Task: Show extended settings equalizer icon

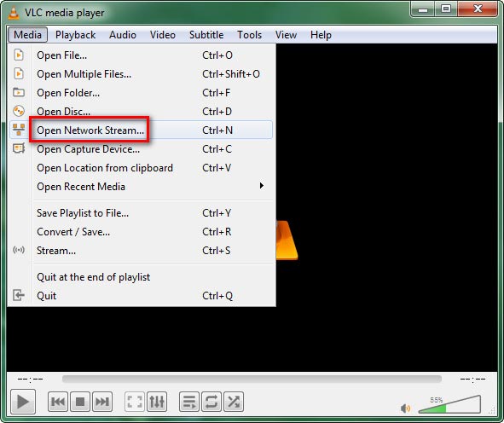Action: click(157, 402)
